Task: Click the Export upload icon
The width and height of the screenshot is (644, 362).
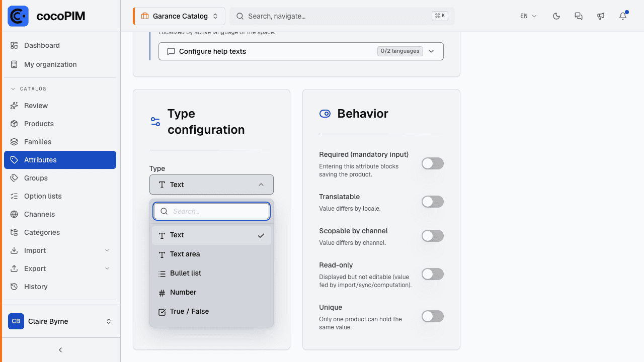Action: [x=14, y=268]
